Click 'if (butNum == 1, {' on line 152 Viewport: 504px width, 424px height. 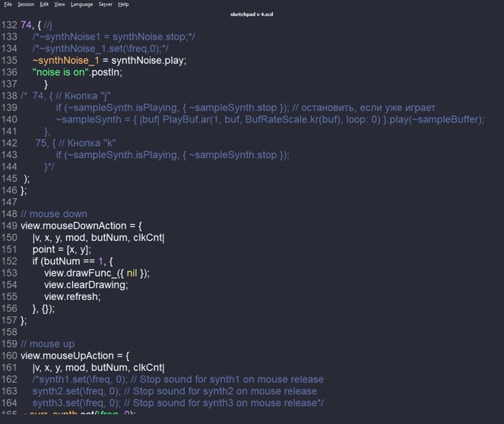(x=73, y=261)
